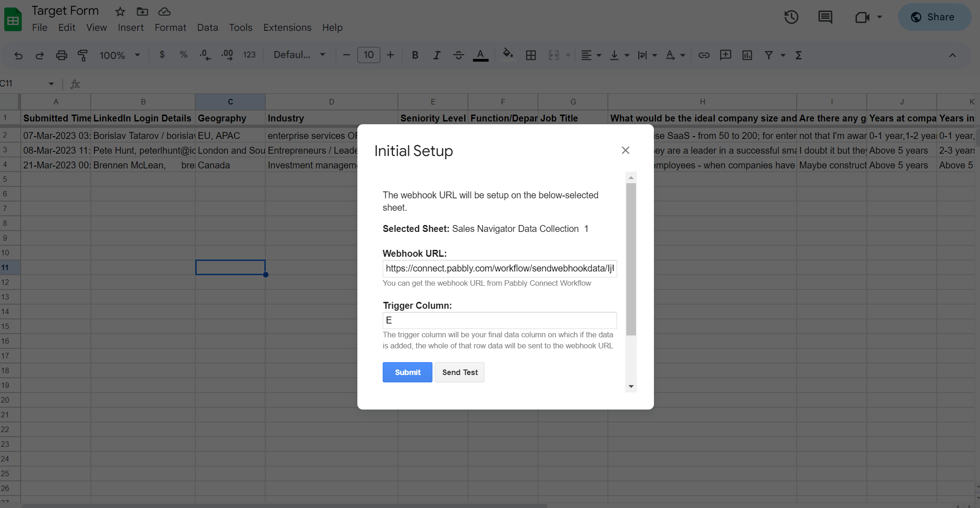Select column C header
Image resolution: width=980 pixels, height=508 pixels.
[230, 102]
